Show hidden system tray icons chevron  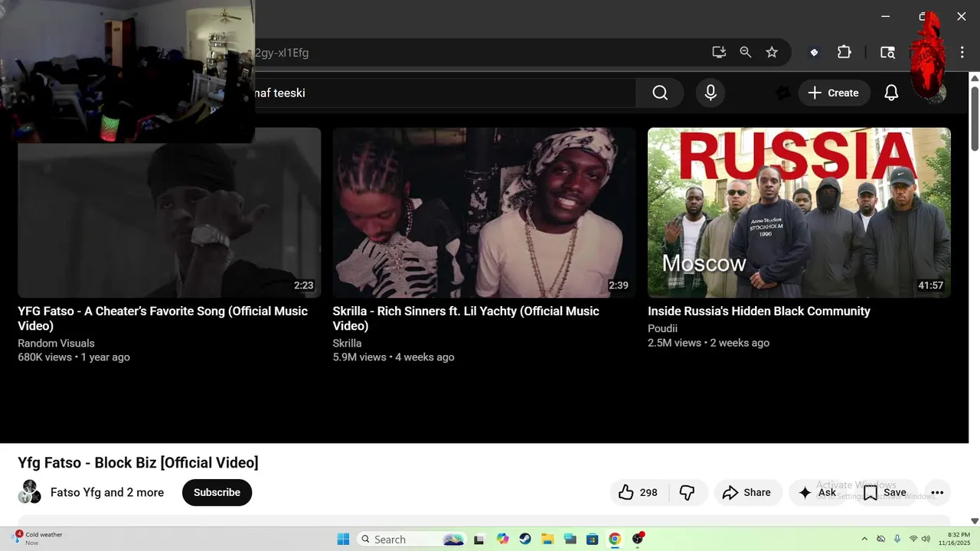(864, 539)
